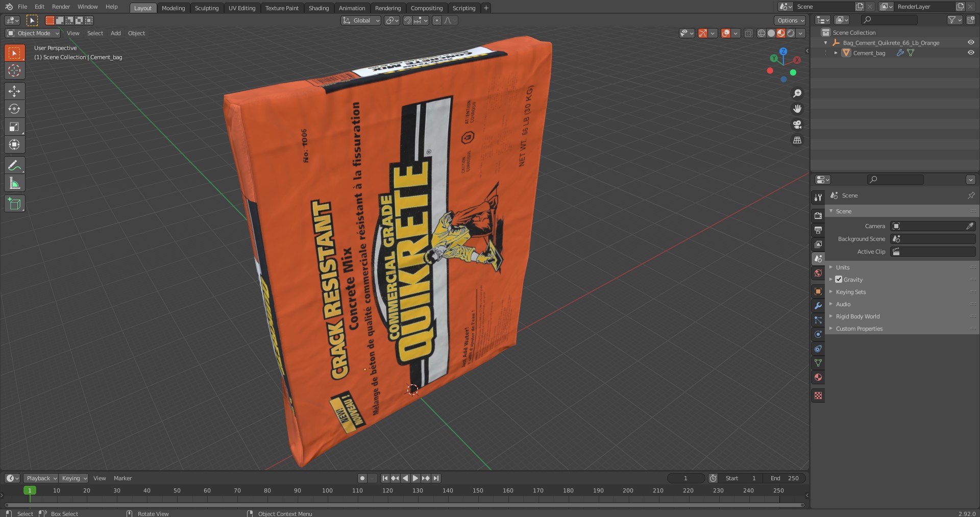
Task: Open the Render menu
Action: click(61, 7)
